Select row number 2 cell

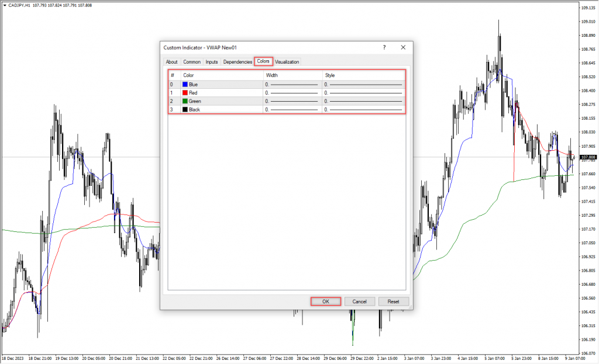pos(174,101)
